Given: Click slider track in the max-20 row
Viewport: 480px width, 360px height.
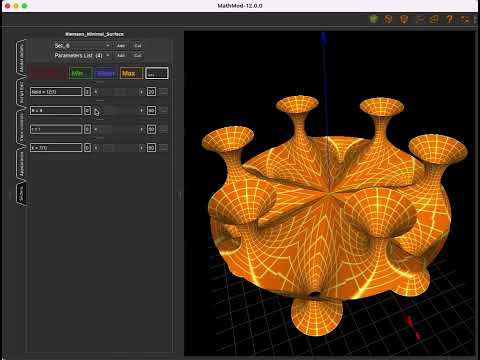Looking at the screenshot, I should [x=118, y=92].
